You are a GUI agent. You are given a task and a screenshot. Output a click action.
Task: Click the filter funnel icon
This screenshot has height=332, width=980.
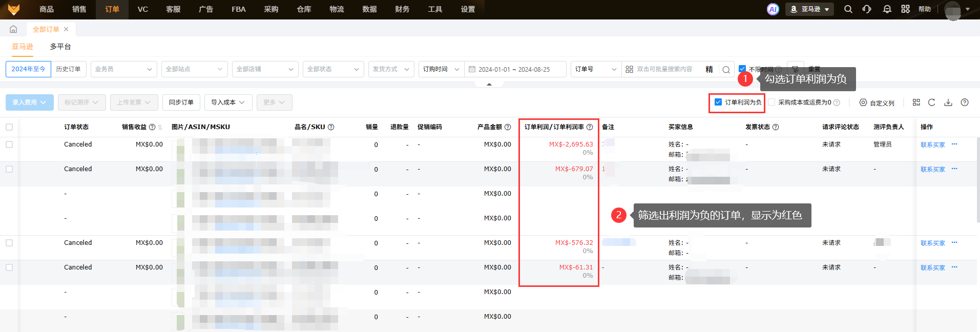(x=795, y=69)
